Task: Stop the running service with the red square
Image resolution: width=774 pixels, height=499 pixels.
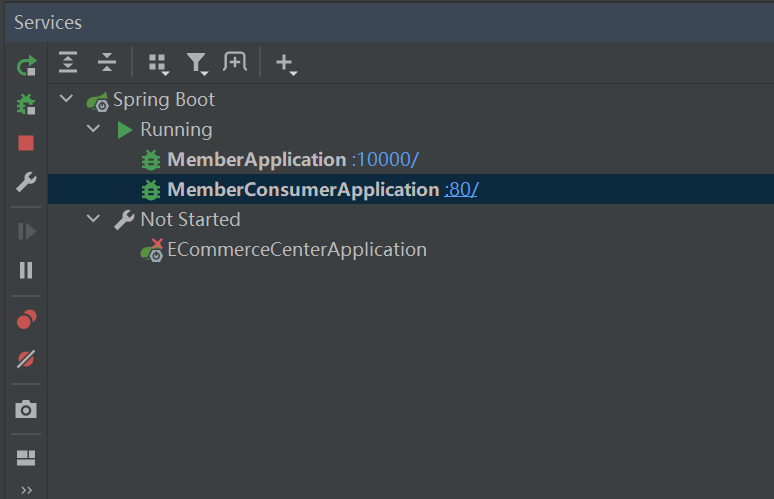Action: 27,143
